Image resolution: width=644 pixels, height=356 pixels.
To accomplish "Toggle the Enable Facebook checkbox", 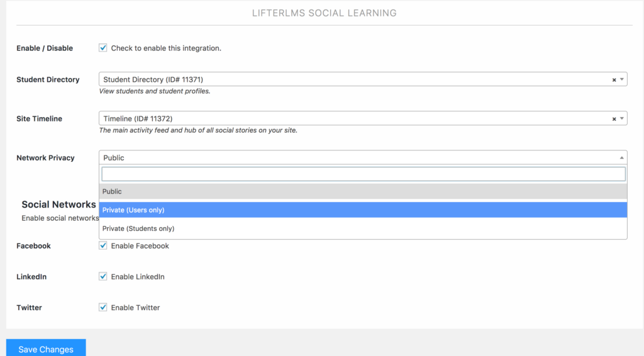I will [103, 245].
